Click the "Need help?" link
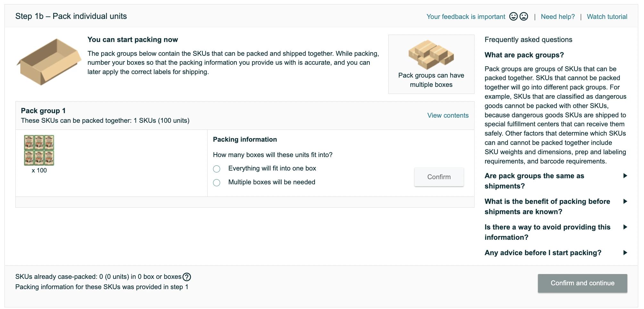This screenshot has height=309, width=644. click(x=558, y=17)
